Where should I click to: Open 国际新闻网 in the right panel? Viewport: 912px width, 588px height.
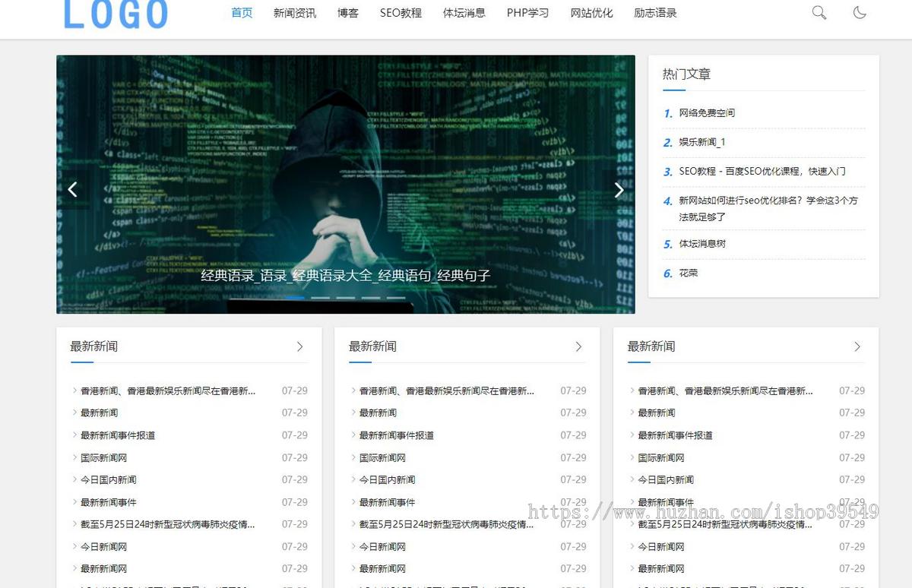tap(661, 457)
